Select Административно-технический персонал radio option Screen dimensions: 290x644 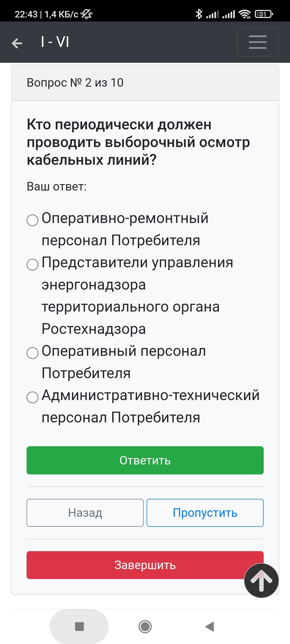[32, 397]
